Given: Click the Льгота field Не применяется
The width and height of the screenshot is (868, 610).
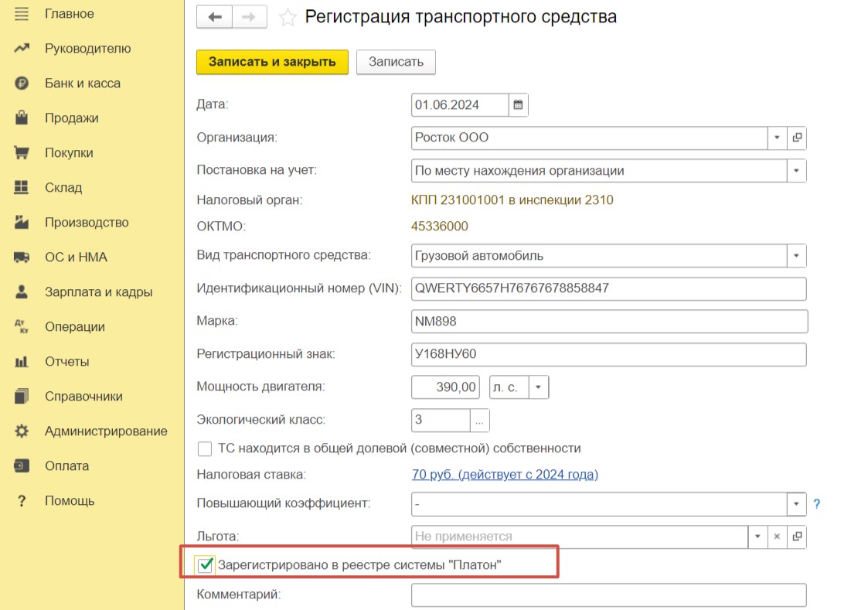Looking at the screenshot, I should click(x=580, y=537).
